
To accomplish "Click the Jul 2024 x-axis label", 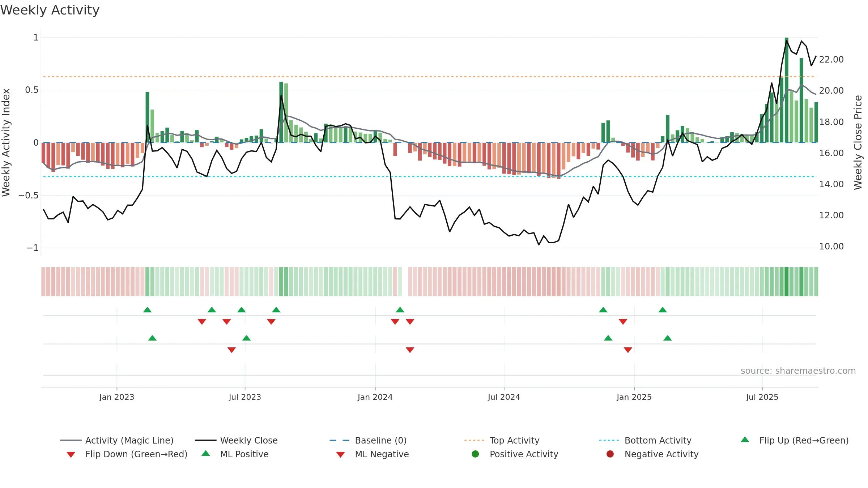I will (x=504, y=397).
